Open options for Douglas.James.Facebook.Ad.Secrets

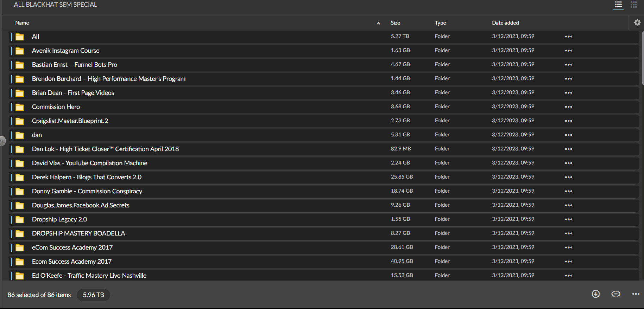click(569, 205)
